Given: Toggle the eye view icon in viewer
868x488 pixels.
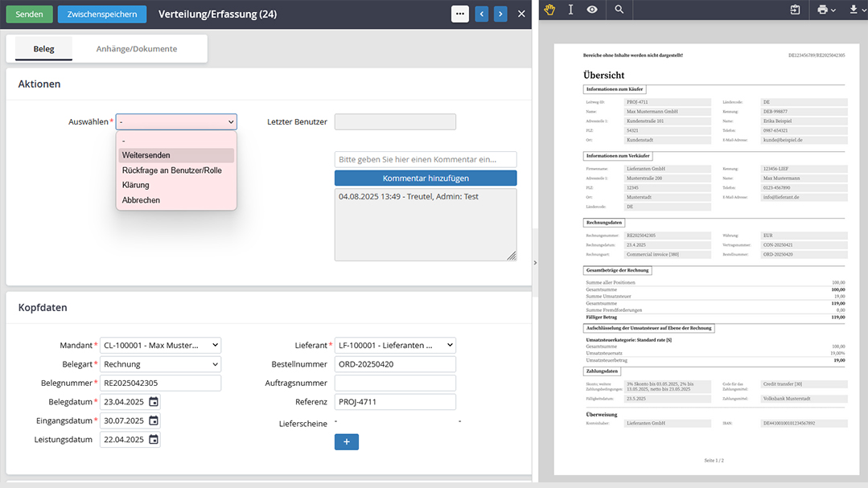Looking at the screenshot, I should click(592, 10).
